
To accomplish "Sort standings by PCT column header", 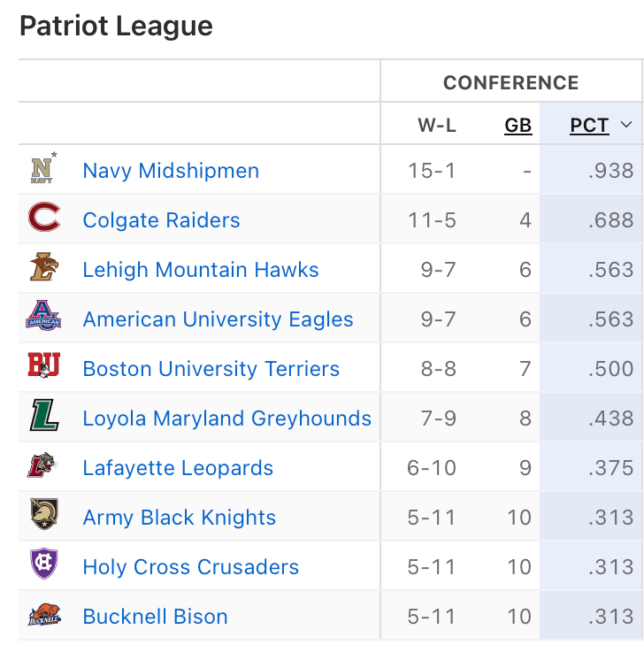I will coord(589,126).
